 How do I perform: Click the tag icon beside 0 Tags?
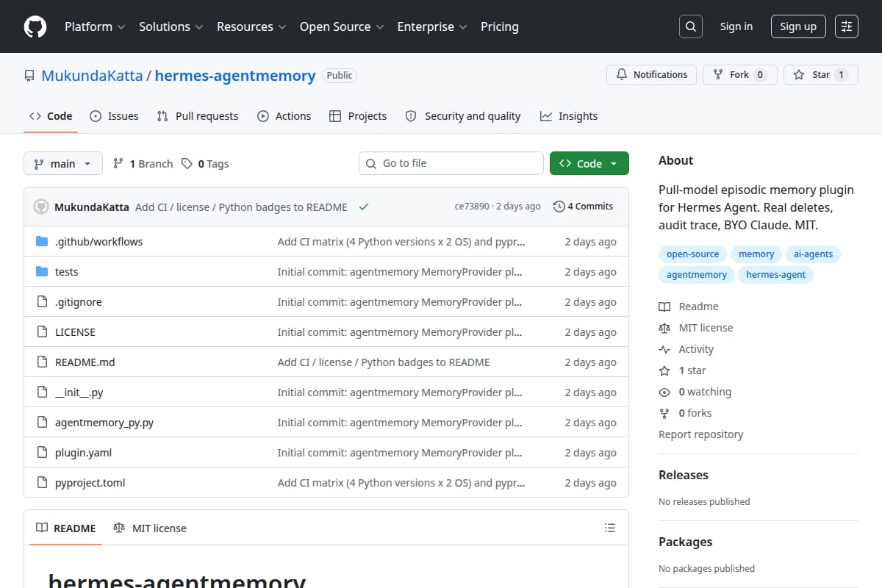point(187,164)
